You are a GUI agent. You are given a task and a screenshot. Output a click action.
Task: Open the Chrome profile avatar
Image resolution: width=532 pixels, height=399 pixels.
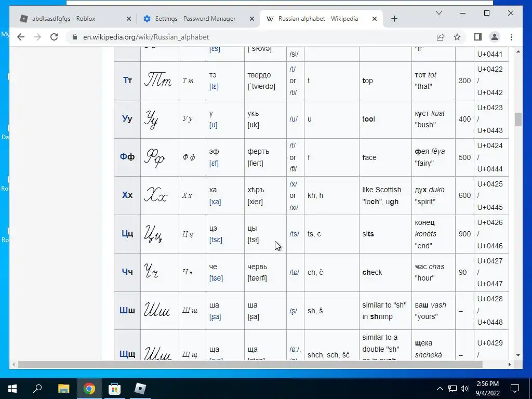pyautogui.click(x=495, y=37)
